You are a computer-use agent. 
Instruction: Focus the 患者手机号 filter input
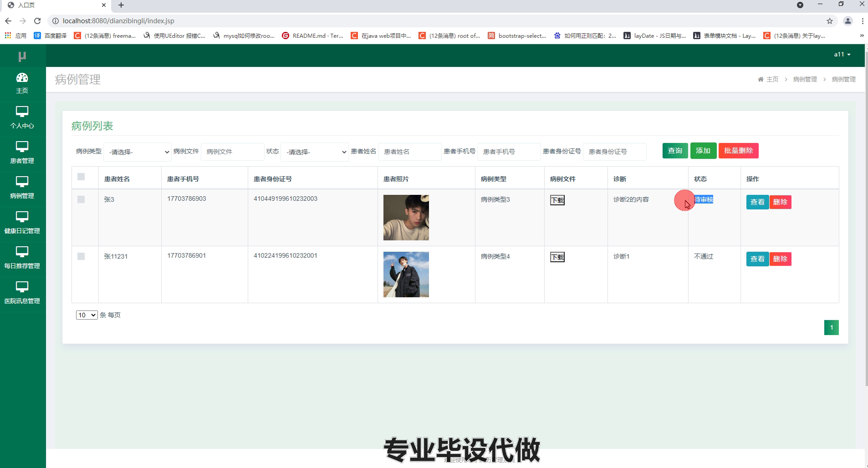coord(509,152)
